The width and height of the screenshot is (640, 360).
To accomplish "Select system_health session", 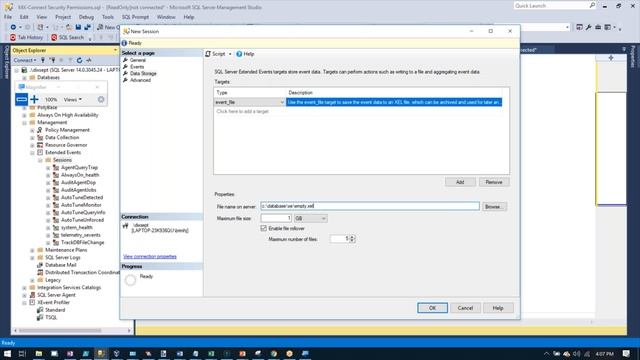I will (x=76, y=227).
